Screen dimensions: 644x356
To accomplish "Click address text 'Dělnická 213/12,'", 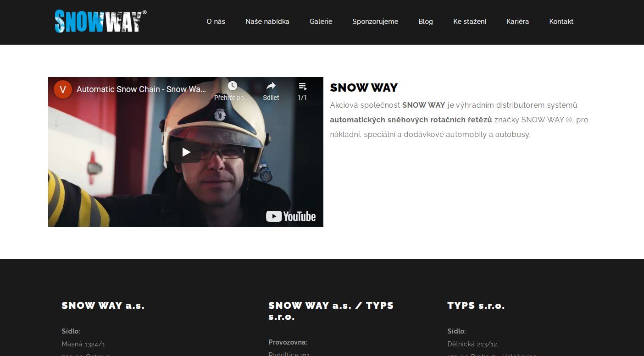I will 473,344.
